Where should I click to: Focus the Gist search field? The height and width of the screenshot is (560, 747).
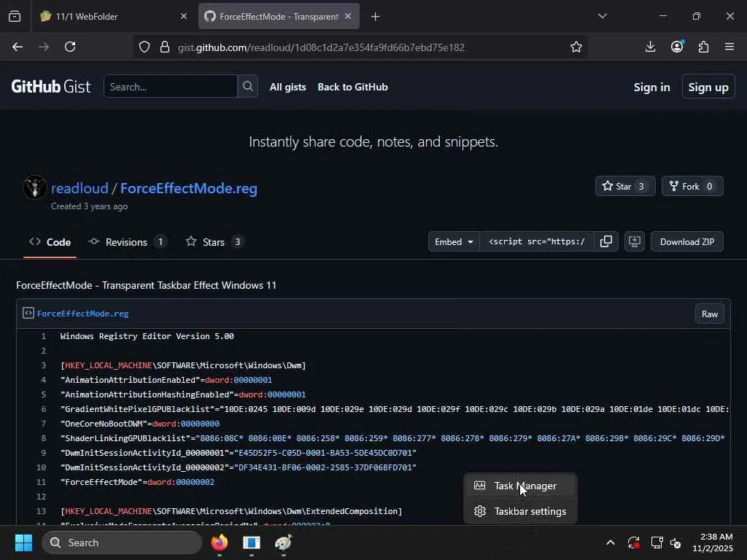[x=171, y=87]
